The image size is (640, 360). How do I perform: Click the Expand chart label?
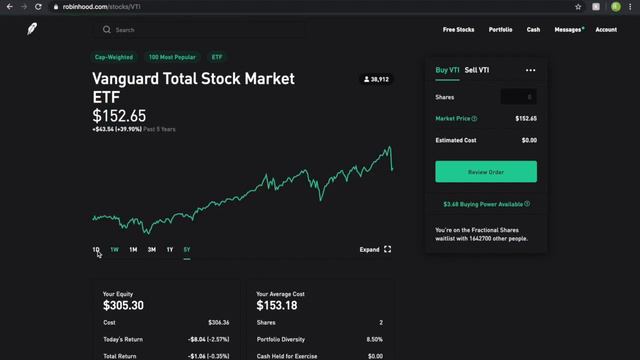(369, 249)
